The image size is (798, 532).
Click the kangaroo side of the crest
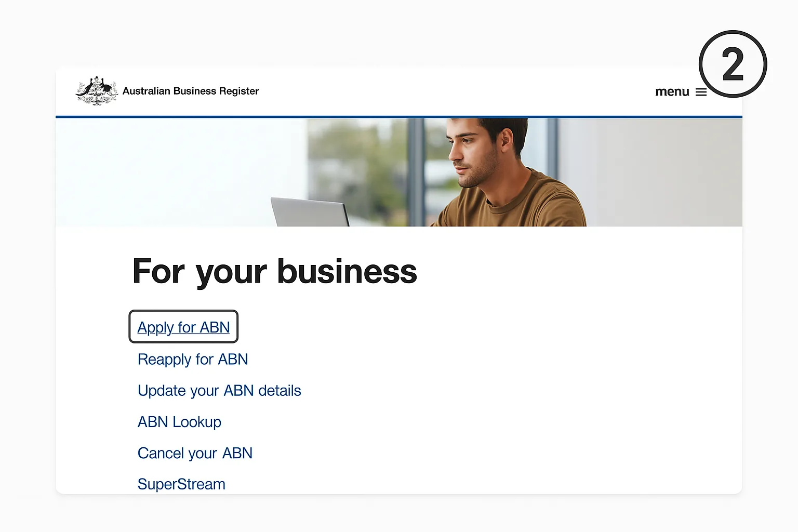(88, 89)
